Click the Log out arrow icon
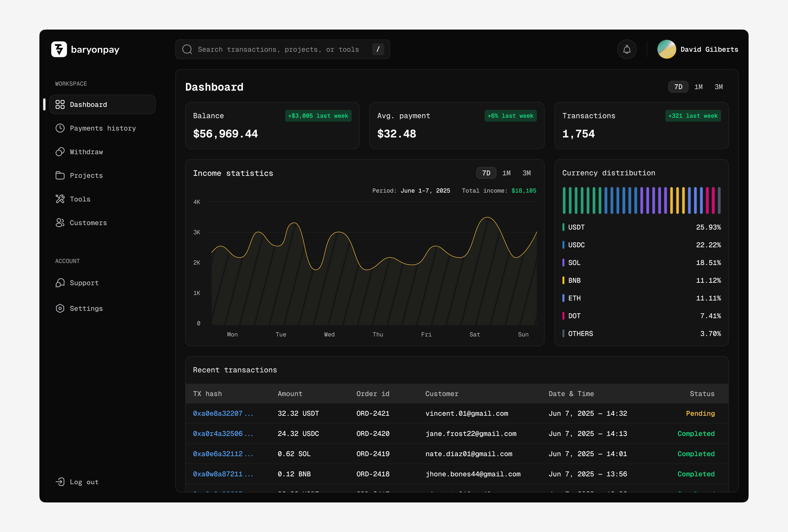 pos(60,482)
